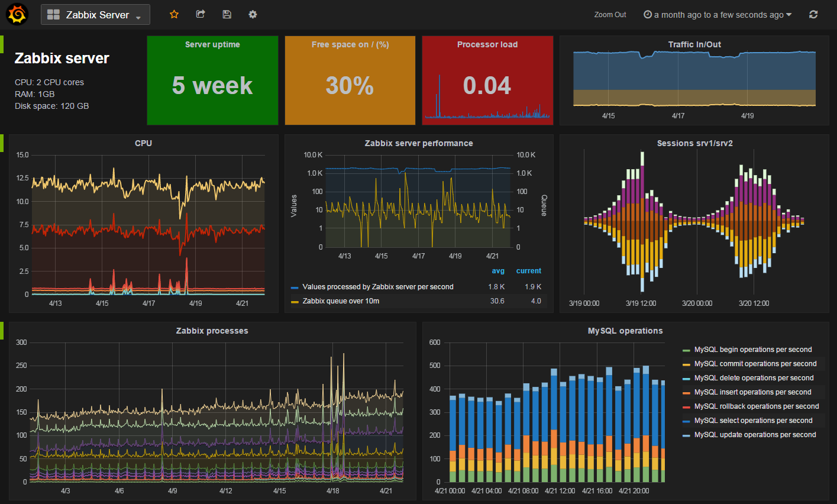The height and width of the screenshot is (504, 837).
Task: Click the Zoom Out button
Action: [610, 14]
